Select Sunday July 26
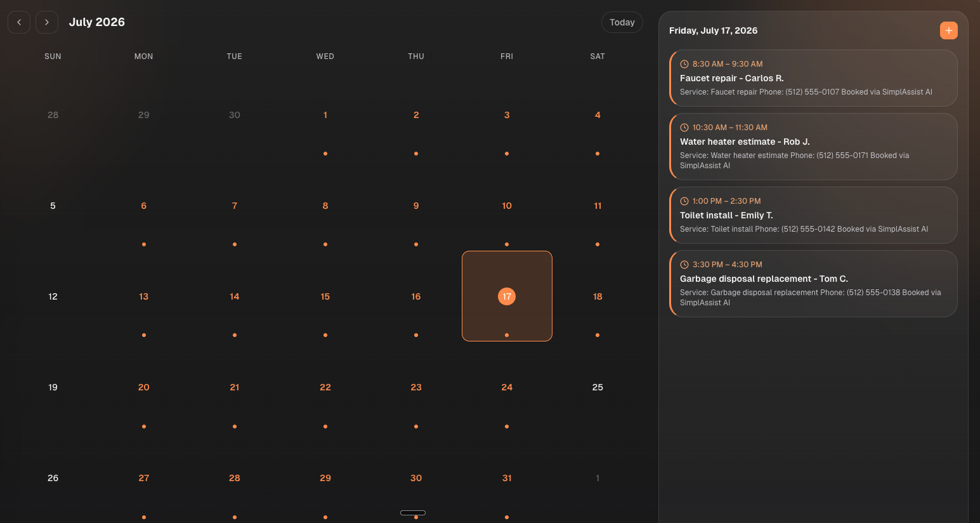Screen dimensions: 980x523 (x=53, y=478)
